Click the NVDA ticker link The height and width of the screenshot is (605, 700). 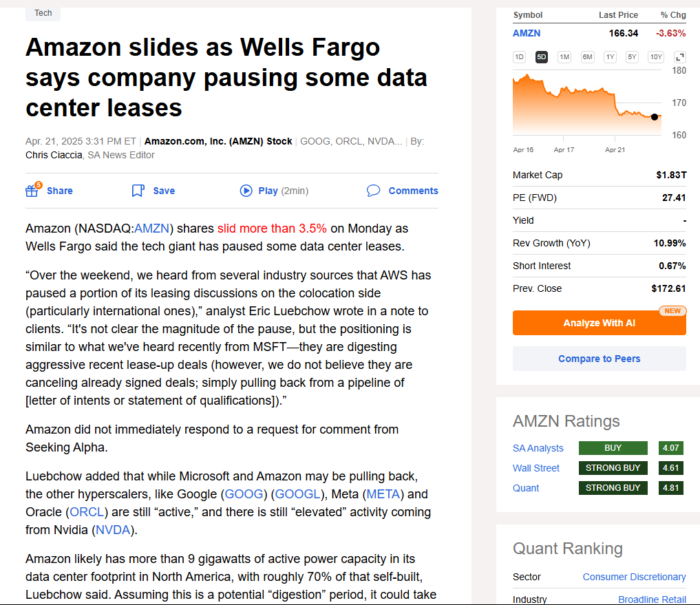coord(112,529)
